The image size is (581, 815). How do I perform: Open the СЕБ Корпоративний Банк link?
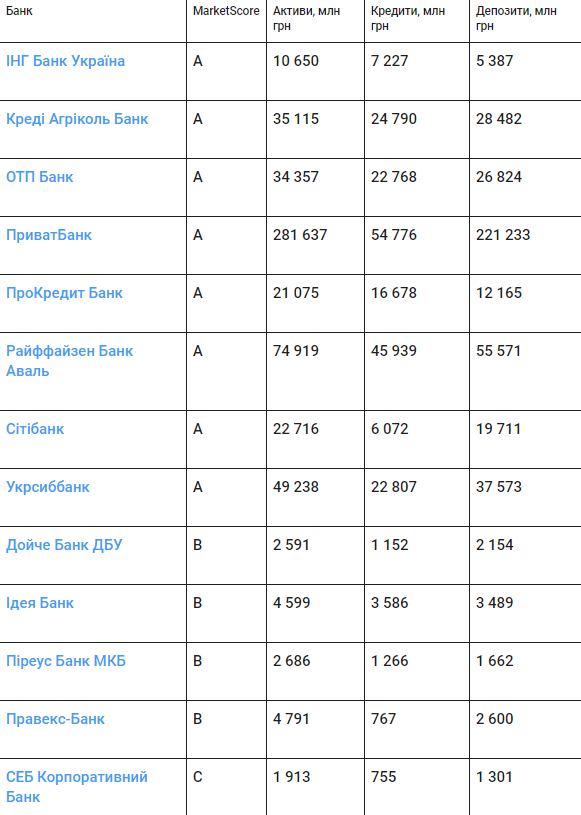coord(77,787)
